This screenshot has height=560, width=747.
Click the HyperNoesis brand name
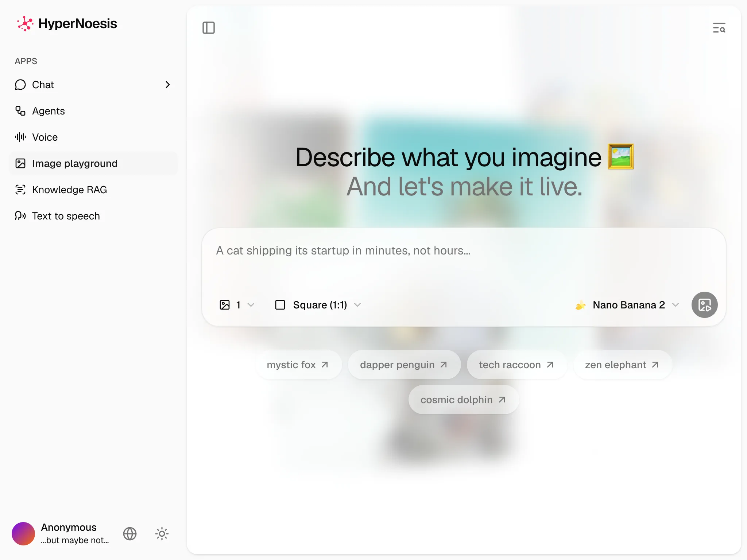click(x=77, y=24)
